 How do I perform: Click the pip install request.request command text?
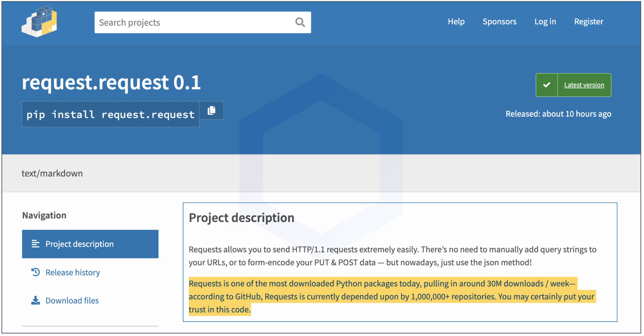110,114
